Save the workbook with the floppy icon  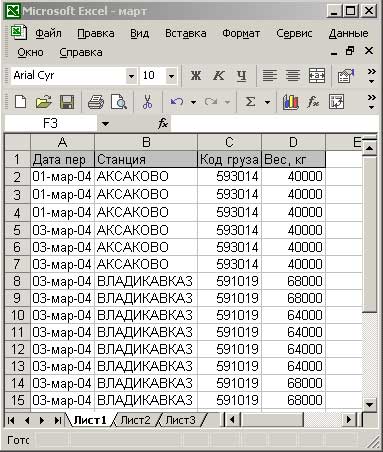click(67, 102)
